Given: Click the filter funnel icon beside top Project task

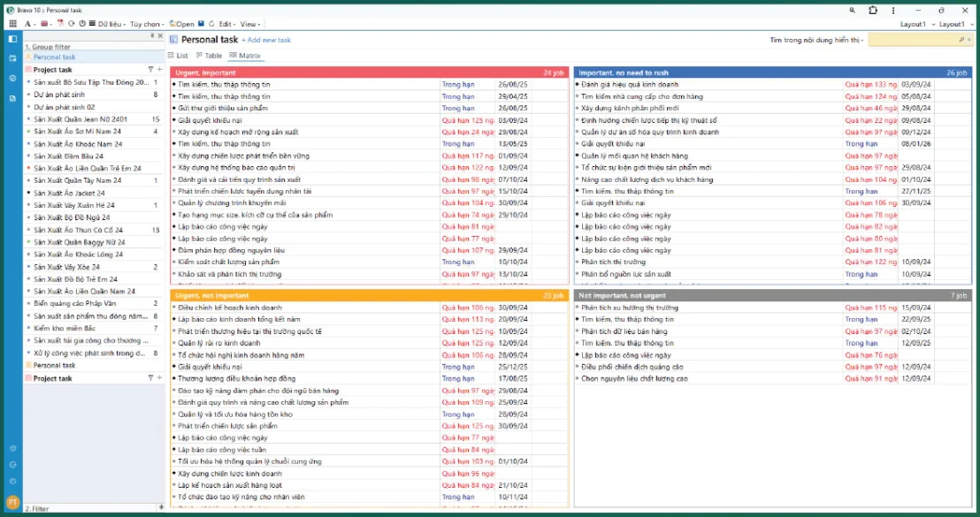Looking at the screenshot, I should 150,69.
